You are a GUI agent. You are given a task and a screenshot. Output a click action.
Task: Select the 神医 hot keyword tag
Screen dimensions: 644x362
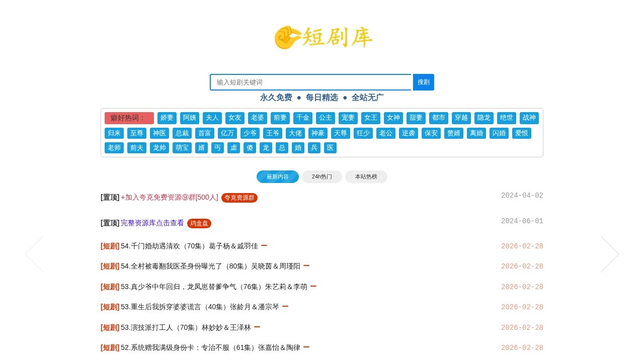(159, 133)
